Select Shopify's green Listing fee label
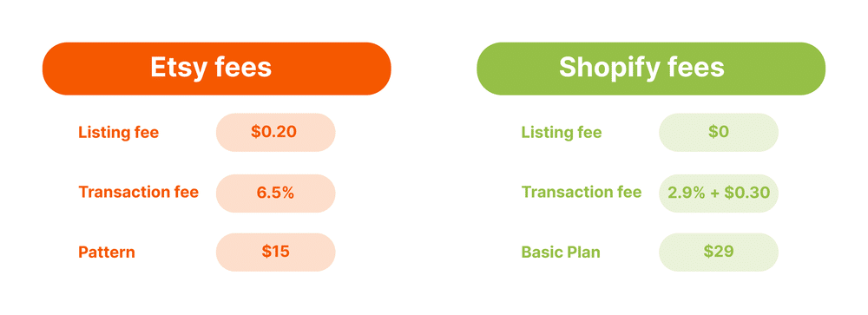 (562, 134)
